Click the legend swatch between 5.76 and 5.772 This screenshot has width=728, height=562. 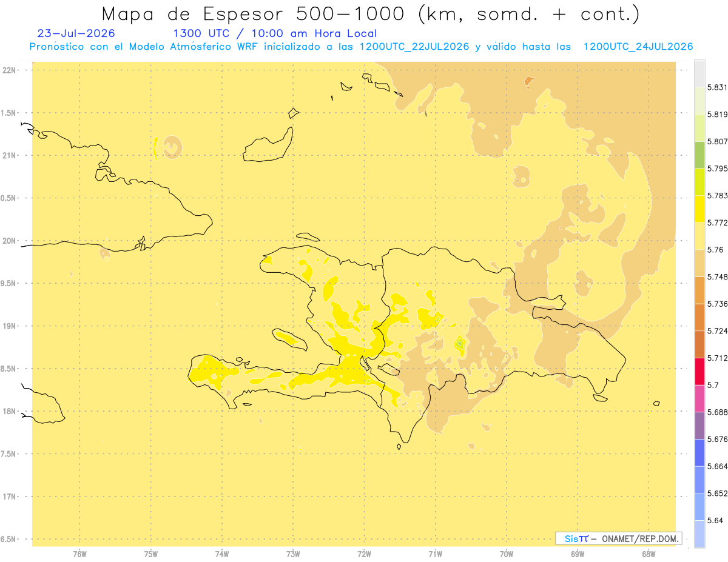tap(699, 236)
